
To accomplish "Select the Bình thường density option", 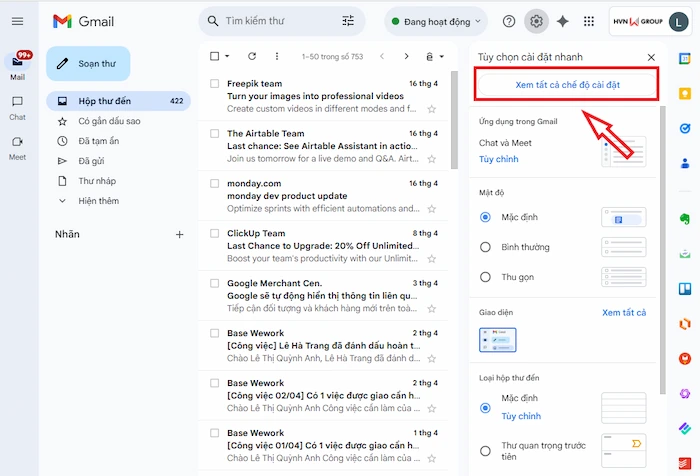I will pyautogui.click(x=486, y=246).
